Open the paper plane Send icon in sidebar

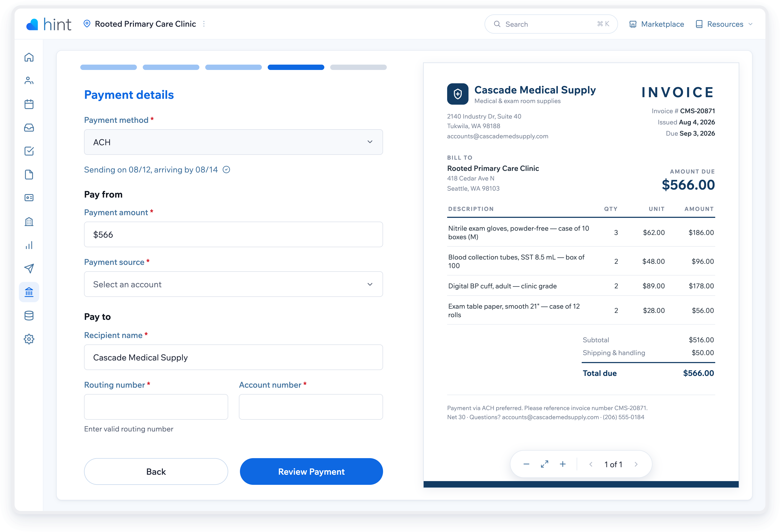29,268
